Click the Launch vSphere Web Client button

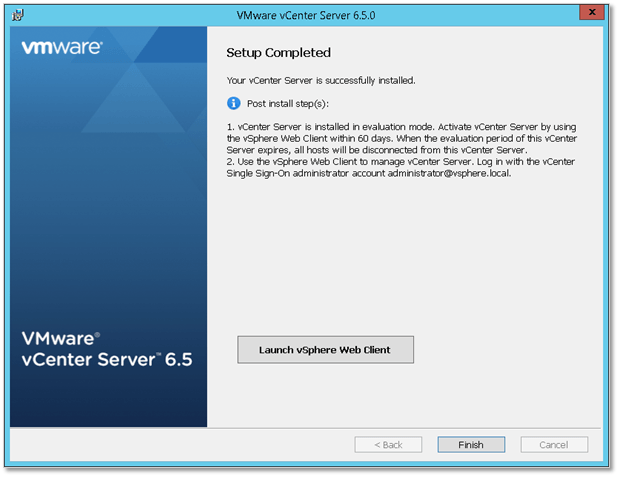tap(325, 349)
